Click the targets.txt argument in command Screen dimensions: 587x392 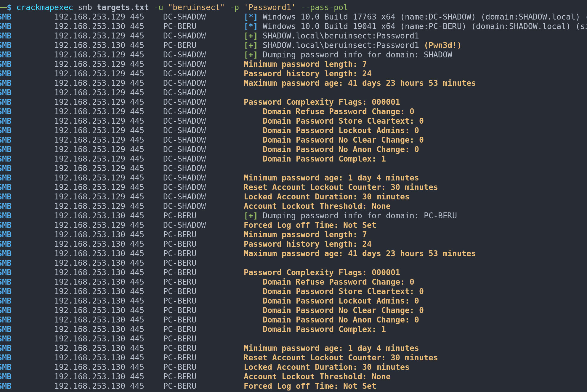coord(123,7)
